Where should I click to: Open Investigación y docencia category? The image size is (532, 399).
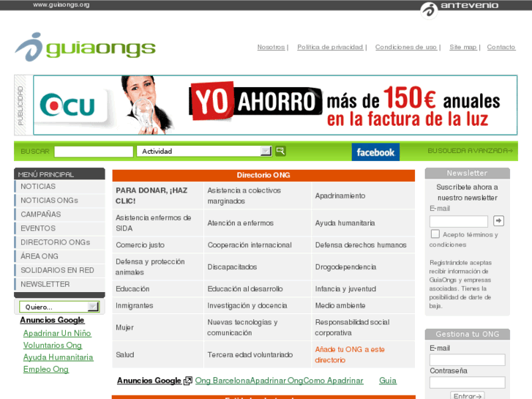[247, 305]
